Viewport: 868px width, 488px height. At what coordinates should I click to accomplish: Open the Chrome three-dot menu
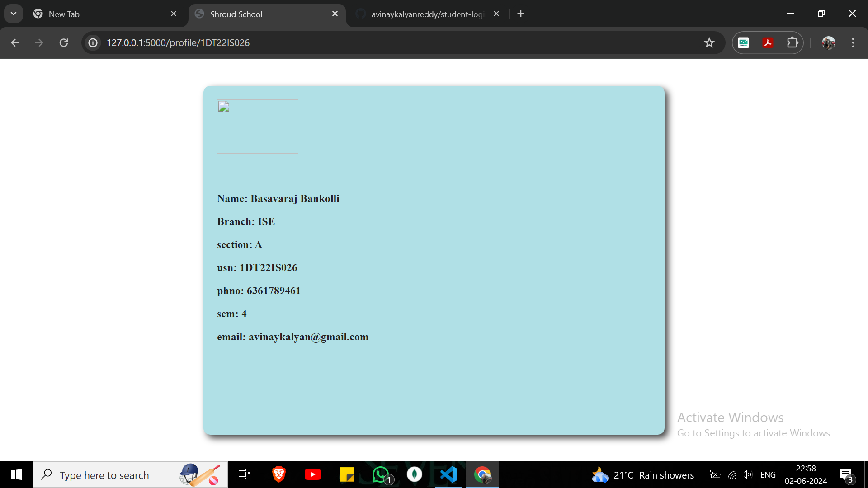point(853,42)
